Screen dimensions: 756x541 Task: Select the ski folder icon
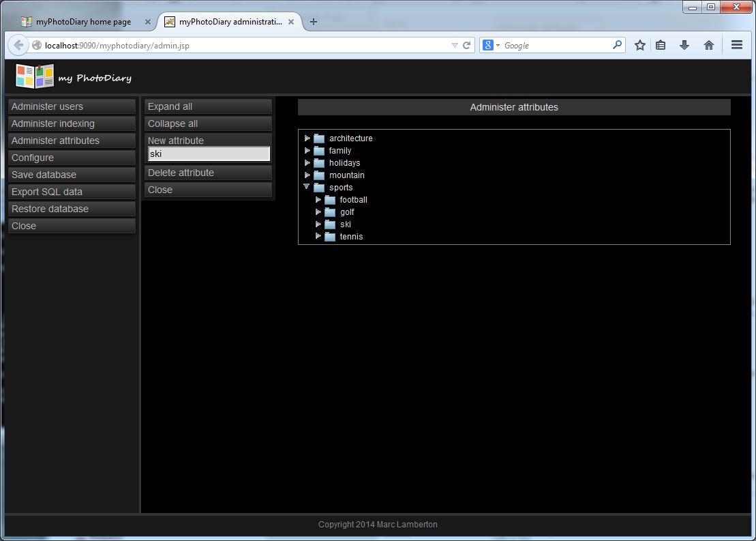point(330,224)
